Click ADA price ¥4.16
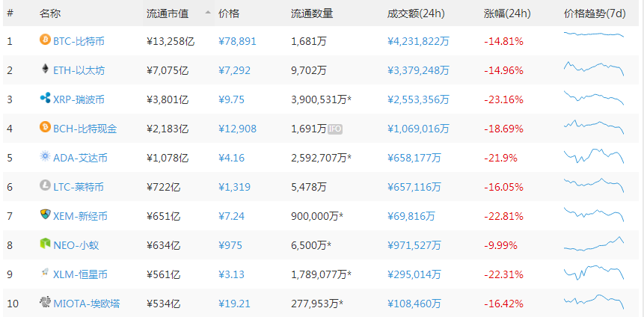644x317 pixels. tap(231, 158)
